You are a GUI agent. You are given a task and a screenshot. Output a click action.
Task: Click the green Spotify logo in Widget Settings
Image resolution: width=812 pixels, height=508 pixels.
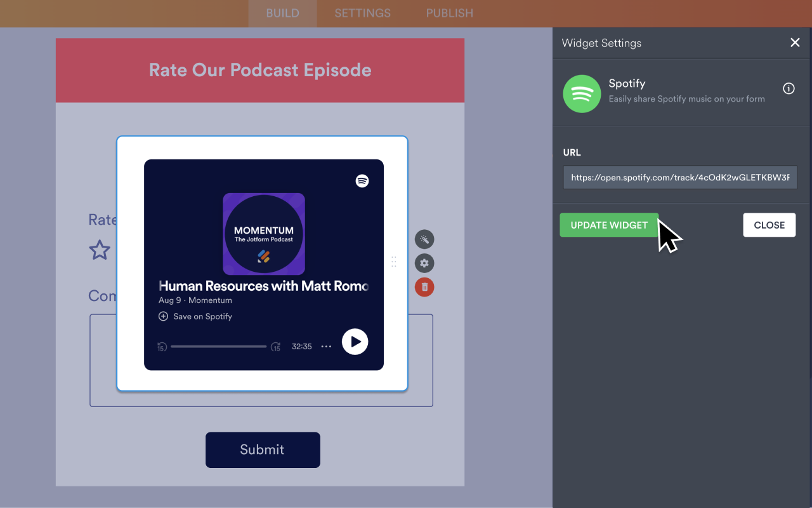[582, 93]
